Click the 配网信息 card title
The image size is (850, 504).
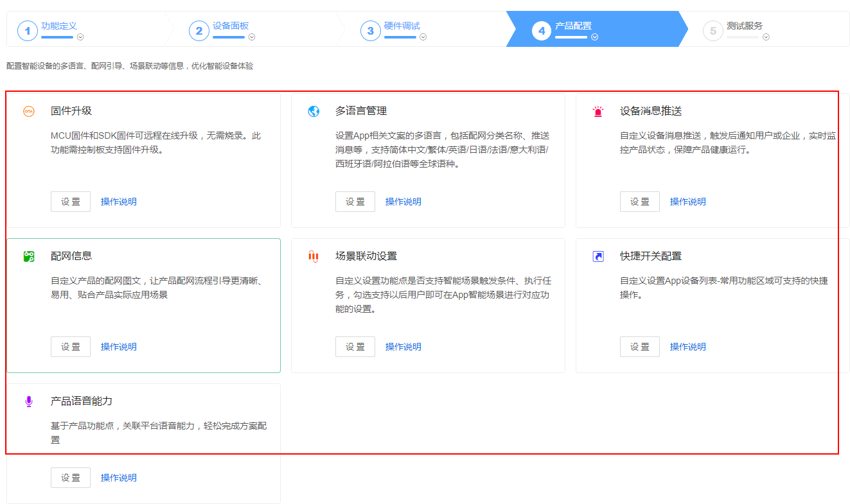[71, 256]
